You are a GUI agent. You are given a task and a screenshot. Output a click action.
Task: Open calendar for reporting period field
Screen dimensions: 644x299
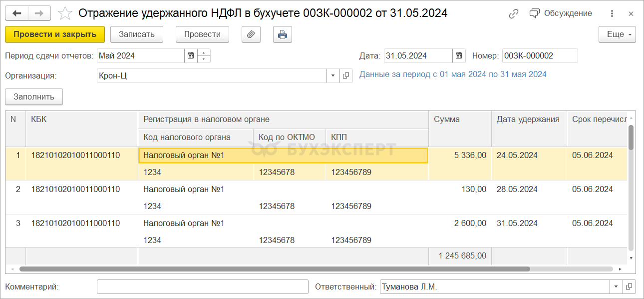click(x=191, y=56)
